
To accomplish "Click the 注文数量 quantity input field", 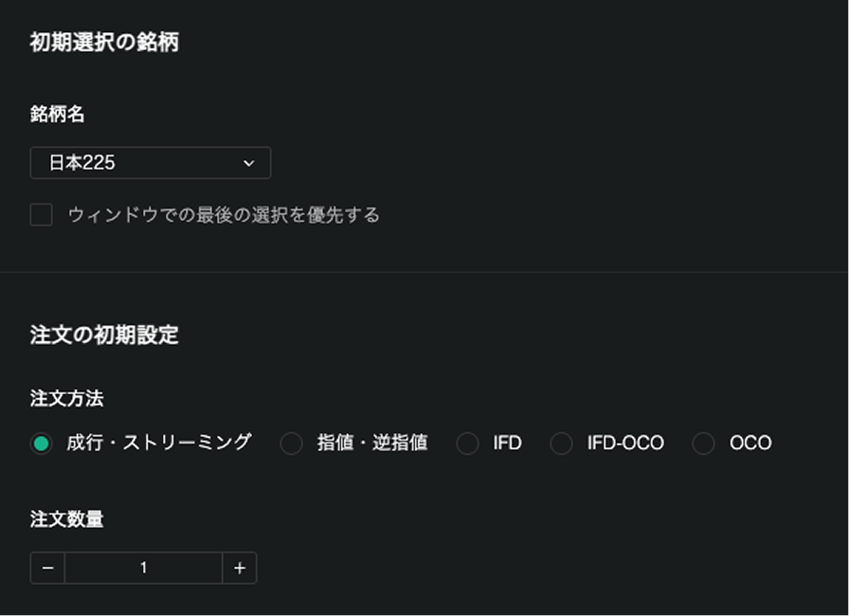I will click(x=143, y=568).
